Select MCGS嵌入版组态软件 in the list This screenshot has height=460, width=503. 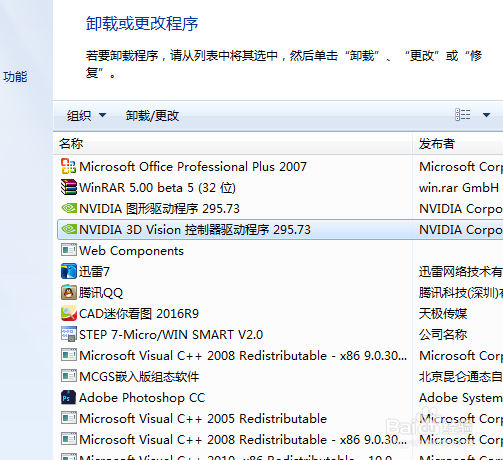tap(235, 377)
